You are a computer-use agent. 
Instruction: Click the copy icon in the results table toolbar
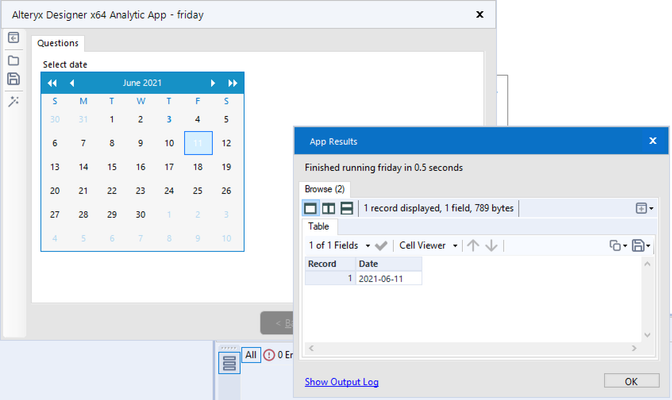615,246
